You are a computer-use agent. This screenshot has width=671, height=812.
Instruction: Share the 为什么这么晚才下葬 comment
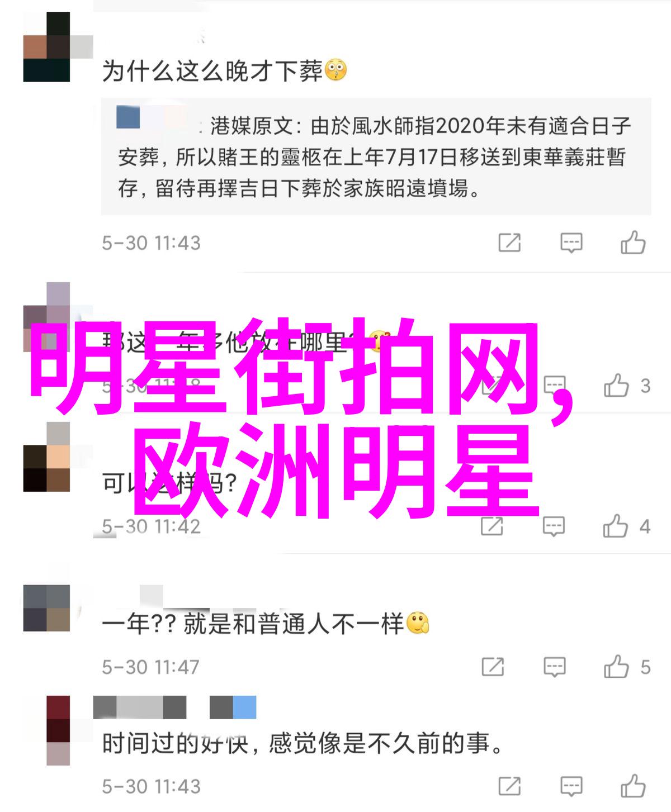coord(509,243)
